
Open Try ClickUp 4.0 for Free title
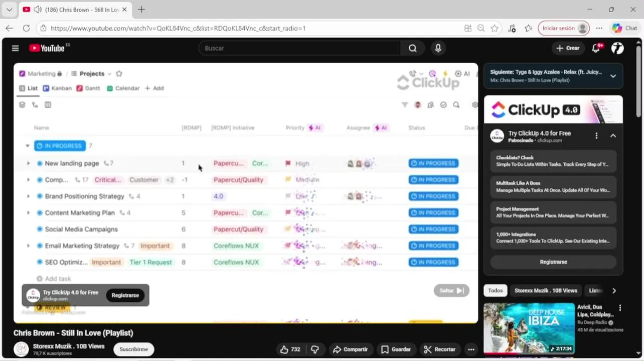(x=540, y=133)
